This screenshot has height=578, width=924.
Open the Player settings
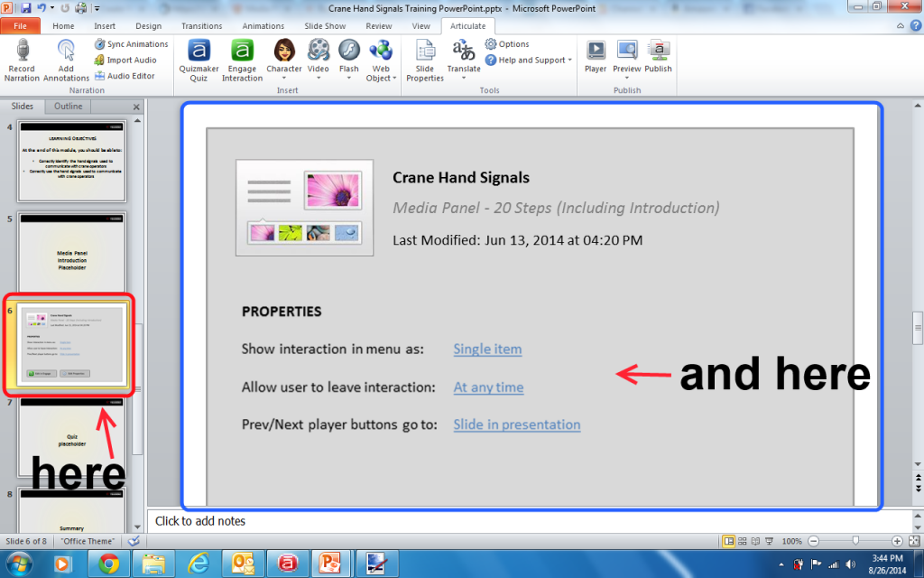coord(596,56)
